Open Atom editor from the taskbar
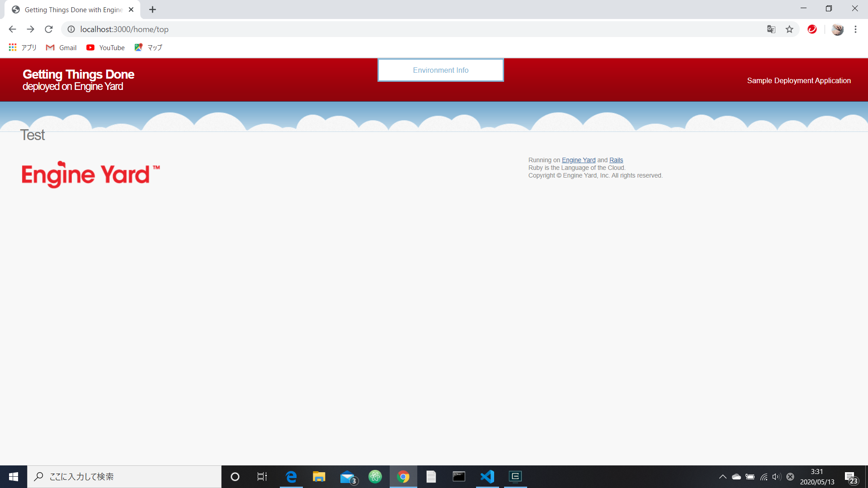Viewport: 868px width, 488px height. pyautogui.click(x=375, y=477)
